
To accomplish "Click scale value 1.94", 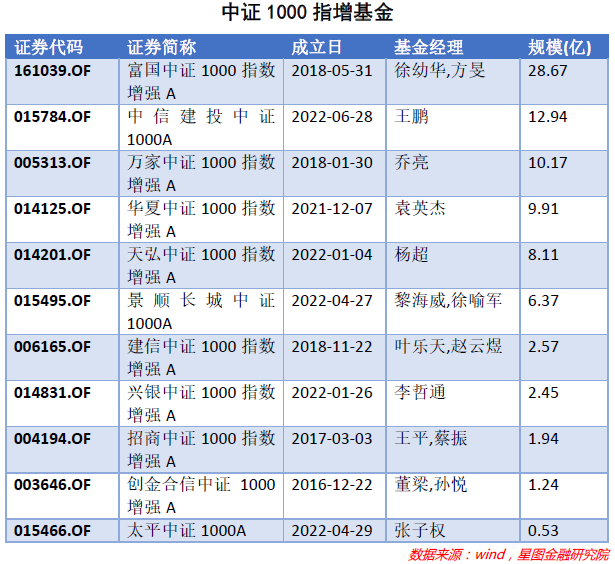I will tap(543, 438).
